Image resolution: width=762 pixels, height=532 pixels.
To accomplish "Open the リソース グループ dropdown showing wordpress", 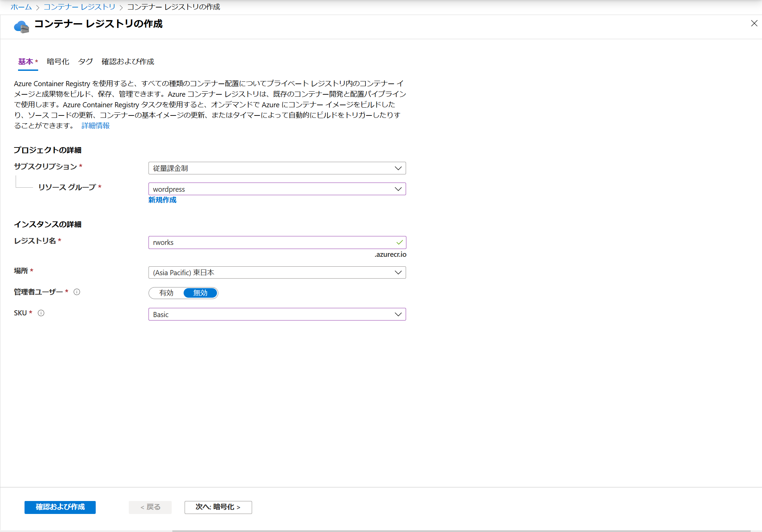I will [x=277, y=189].
